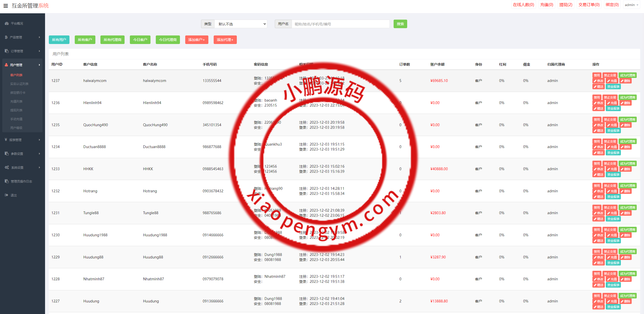The width and height of the screenshot is (644, 314).
Task: Toggle 禁止交易 for user 1234
Action: point(610,141)
